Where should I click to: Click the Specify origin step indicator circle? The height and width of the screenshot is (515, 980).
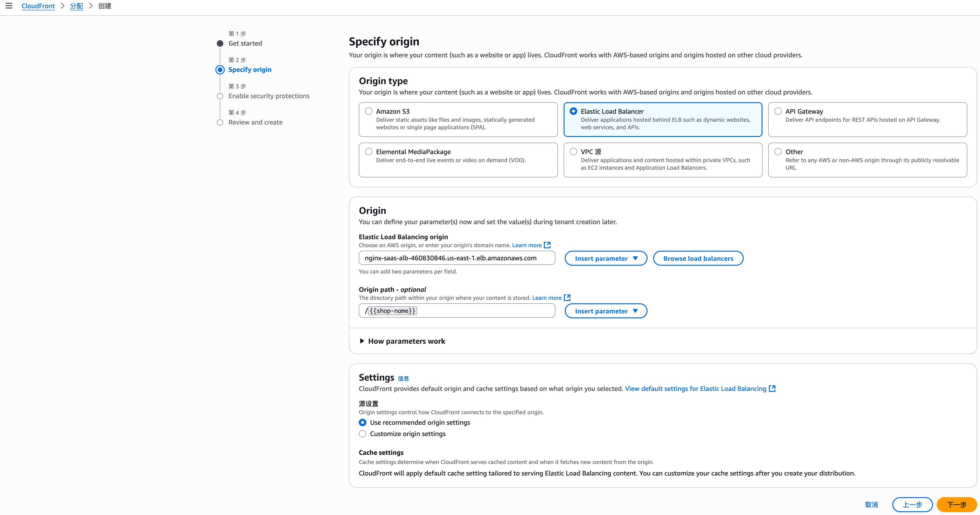[220, 70]
